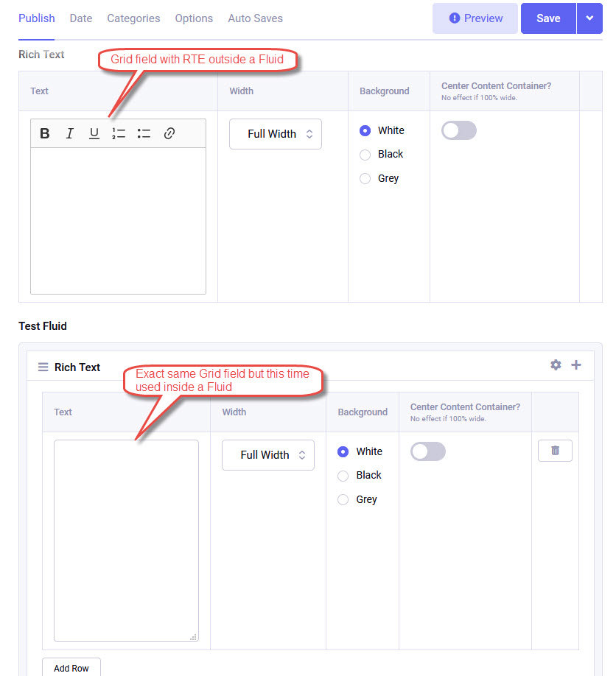Apply bold formatting in the rich text toolbar
This screenshot has height=676, width=616.
click(x=44, y=133)
